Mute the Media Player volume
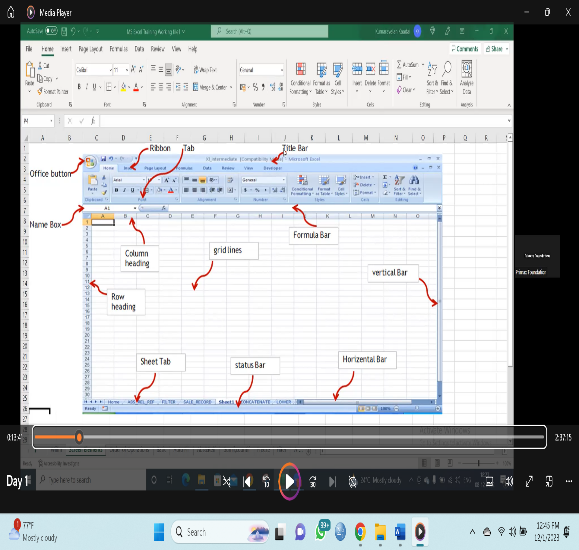Image resolution: width=579 pixels, height=550 pixels. click(510, 481)
